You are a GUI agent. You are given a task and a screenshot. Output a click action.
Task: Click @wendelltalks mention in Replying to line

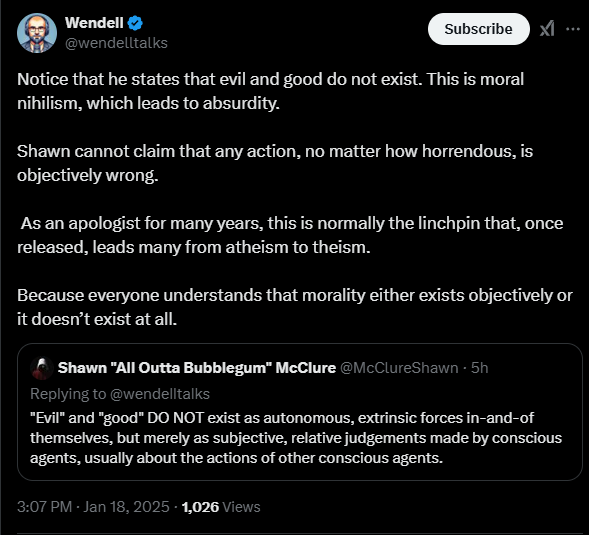point(160,394)
